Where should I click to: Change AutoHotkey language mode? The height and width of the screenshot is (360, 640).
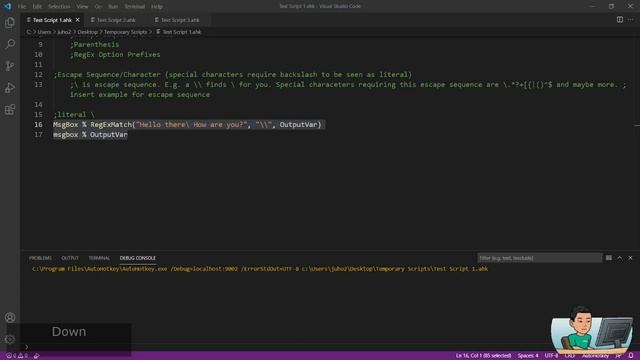(x=596, y=356)
